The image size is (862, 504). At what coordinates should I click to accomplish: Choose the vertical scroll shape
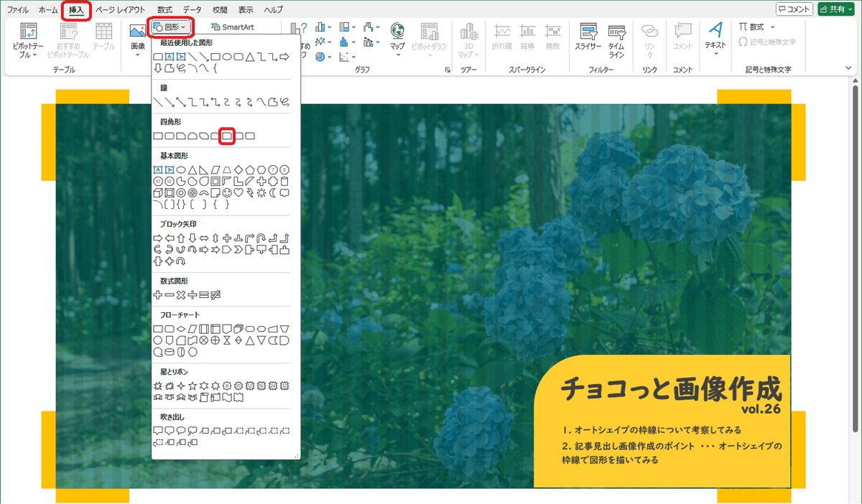coord(204,398)
